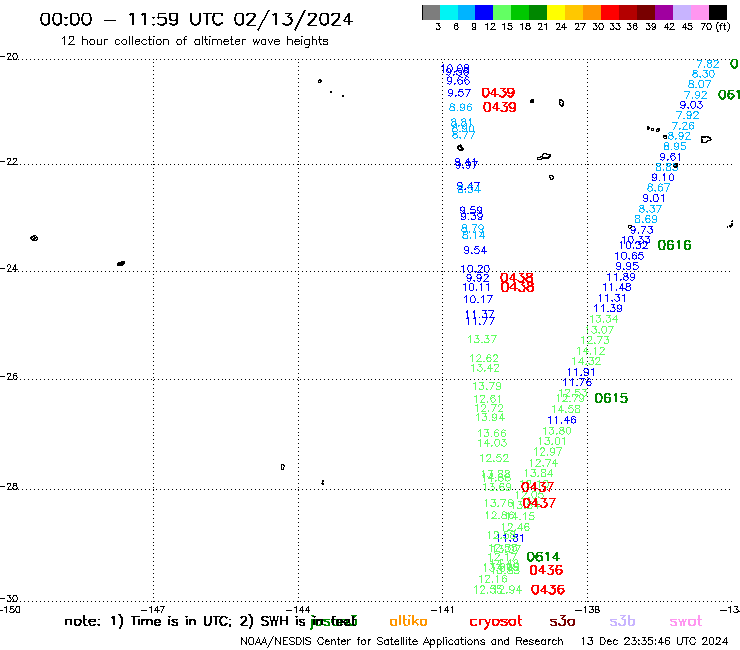Click the wave height value '9.01'
Screen dimensions: 740x650
[654, 198]
